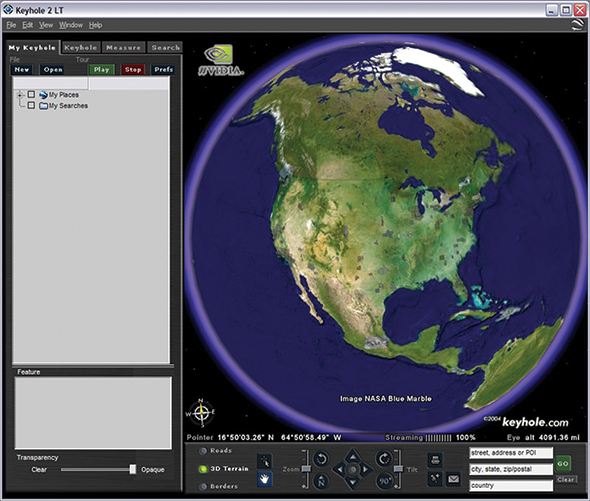Screen dimensions: 590x501
Task: Click the print icon
Action: 435,460
